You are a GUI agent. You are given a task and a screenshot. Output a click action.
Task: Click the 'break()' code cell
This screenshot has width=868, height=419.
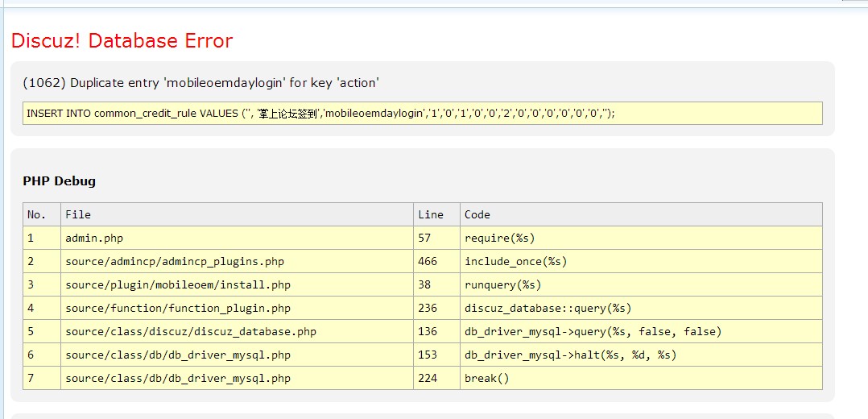[641, 378]
